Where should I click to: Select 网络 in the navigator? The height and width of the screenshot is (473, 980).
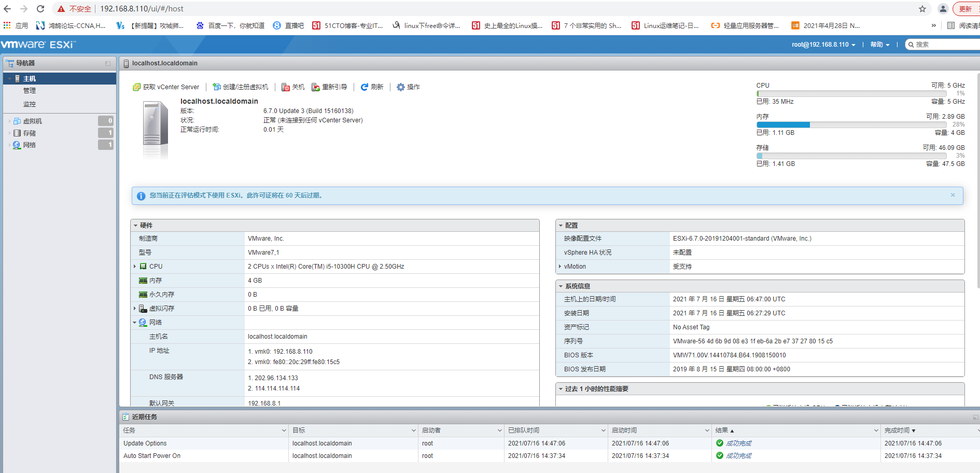(x=30, y=145)
